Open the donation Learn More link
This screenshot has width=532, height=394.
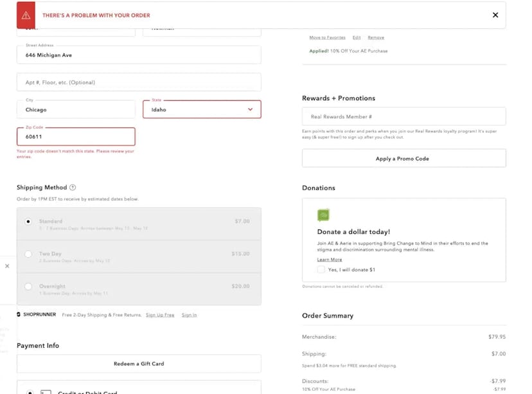330,259
